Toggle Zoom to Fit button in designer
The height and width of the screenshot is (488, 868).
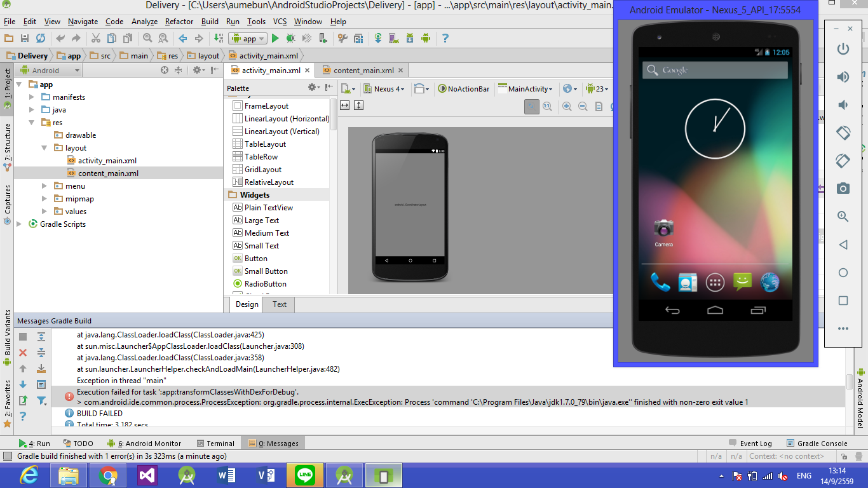[532, 106]
